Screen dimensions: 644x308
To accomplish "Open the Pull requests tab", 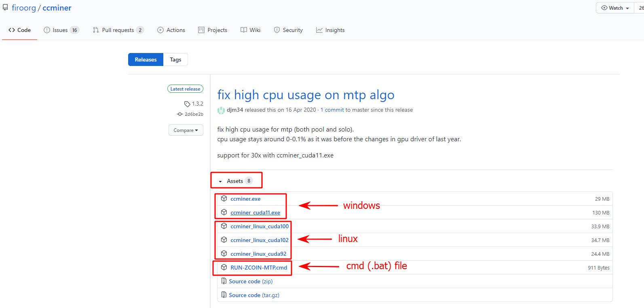I will 118,30.
